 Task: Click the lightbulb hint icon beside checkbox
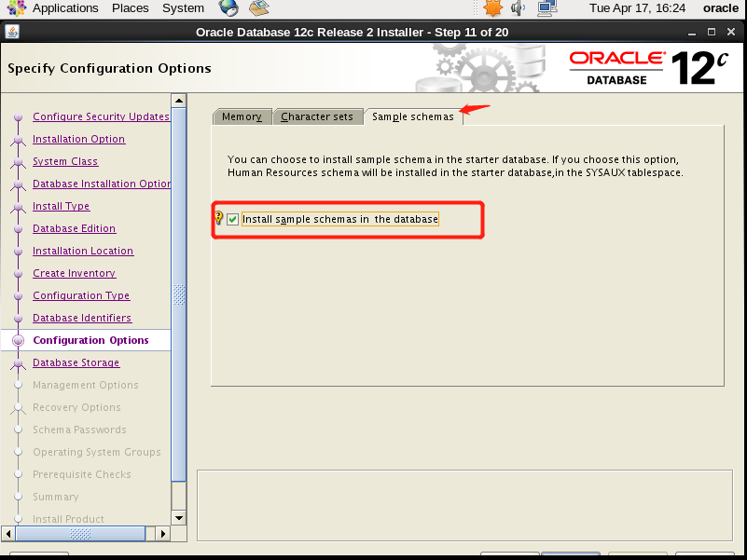click(218, 218)
